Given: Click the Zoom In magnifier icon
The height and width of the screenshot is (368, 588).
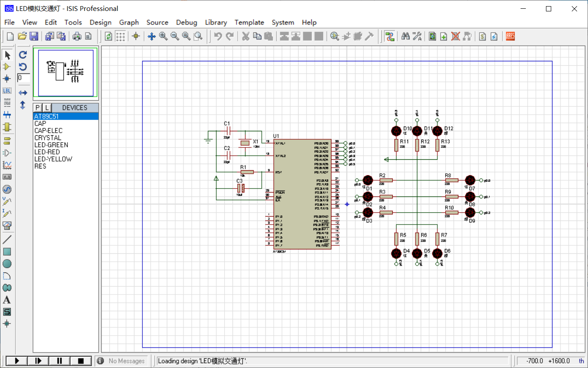Looking at the screenshot, I should pos(163,36).
